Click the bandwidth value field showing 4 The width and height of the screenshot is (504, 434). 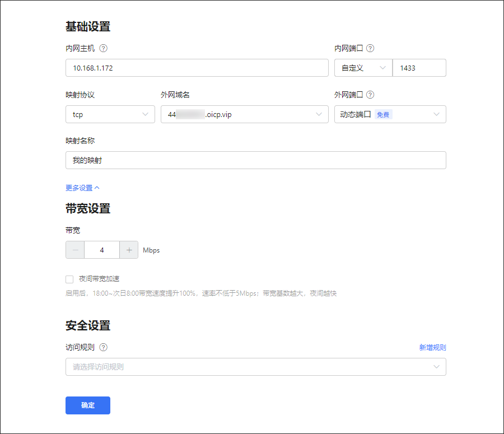[x=102, y=250]
